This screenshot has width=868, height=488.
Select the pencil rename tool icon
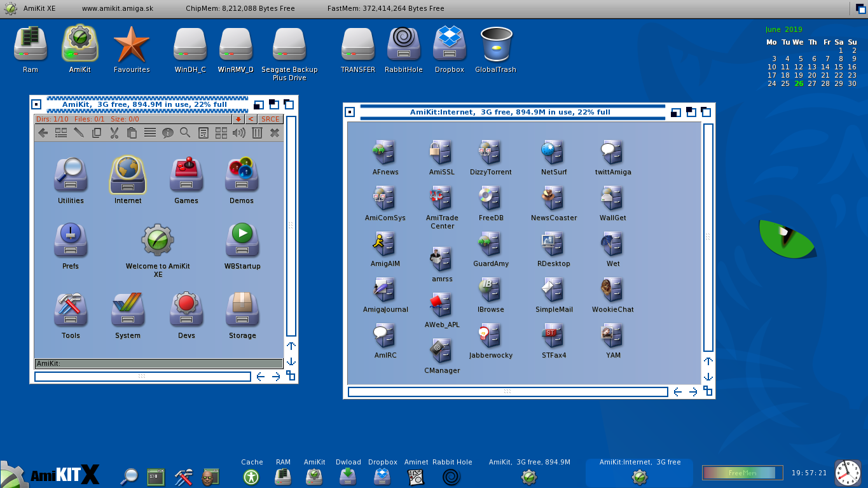(79, 133)
